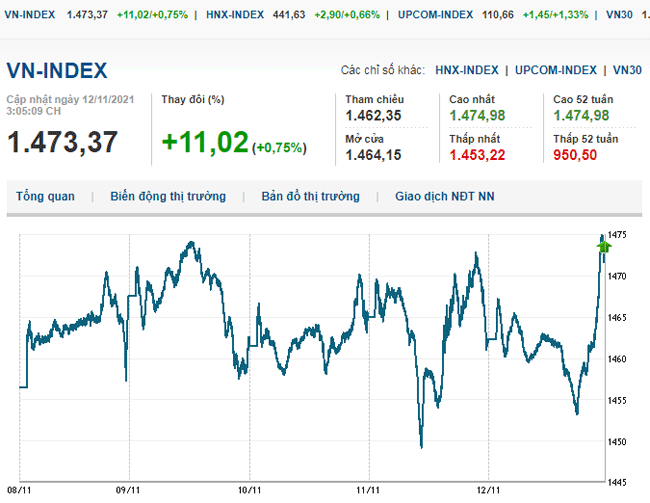Image resolution: width=650 pixels, height=503 pixels.
Task: Click VN-INDEX in the top ticker bar
Action: click(29, 15)
